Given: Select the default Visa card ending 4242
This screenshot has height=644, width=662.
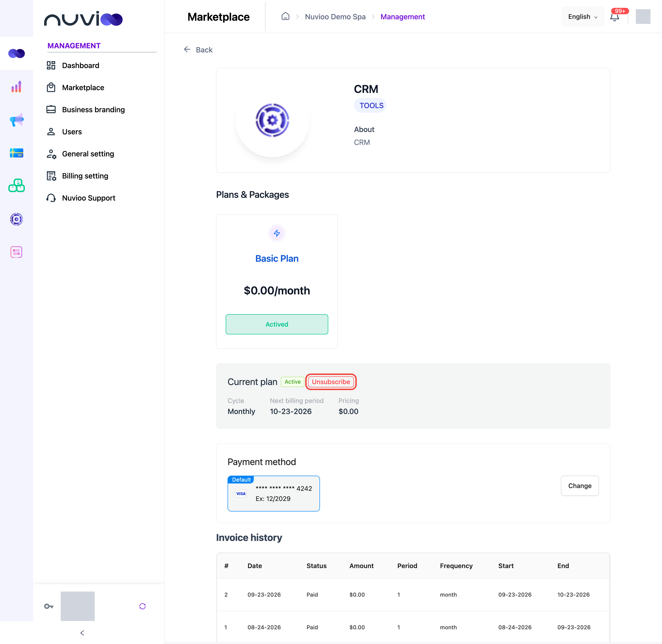Looking at the screenshot, I should [x=274, y=494].
